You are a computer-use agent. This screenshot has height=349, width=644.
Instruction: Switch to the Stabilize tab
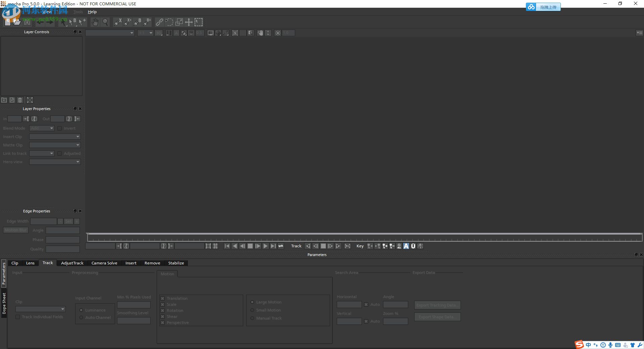tap(176, 263)
